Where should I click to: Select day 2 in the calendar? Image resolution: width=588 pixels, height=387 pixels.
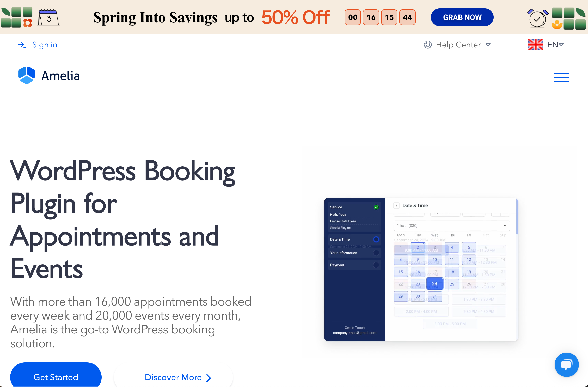pos(418,247)
